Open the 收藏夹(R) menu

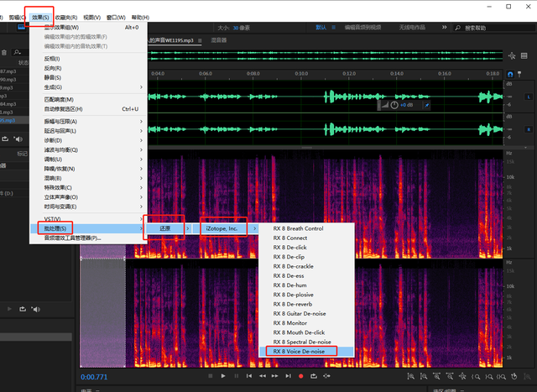click(66, 17)
